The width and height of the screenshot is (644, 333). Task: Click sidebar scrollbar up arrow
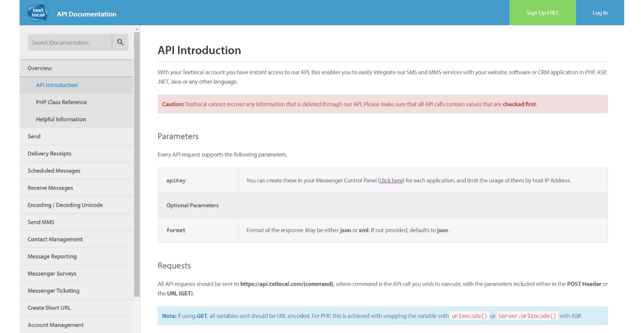(137, 29)
